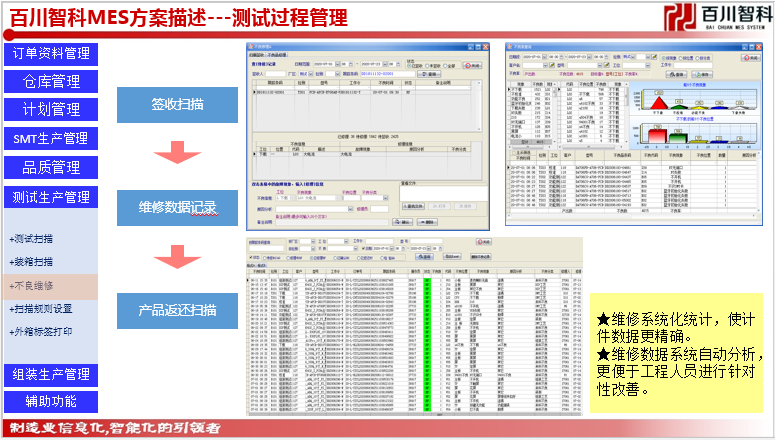Image resolution: width=775 pixels, height=440 pixels.
Task: Open 原因分析 dropdown in repair window
Action: point(350,209)
